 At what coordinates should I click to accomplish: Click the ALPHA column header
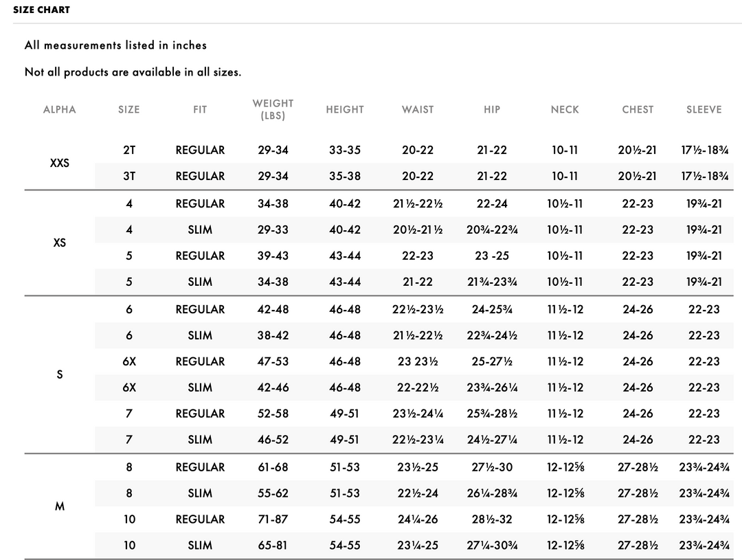(60, 109)
